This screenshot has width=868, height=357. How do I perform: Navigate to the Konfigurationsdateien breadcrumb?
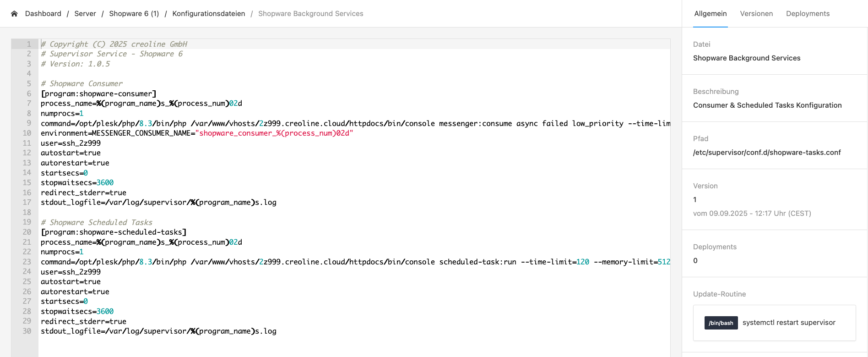(x=209, y=14)
